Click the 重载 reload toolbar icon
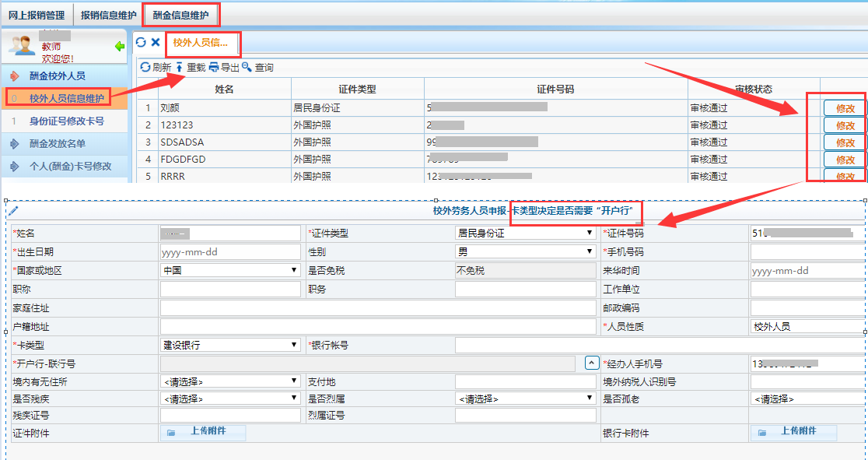This screenshot has height=460, width=868. point(179,68)
